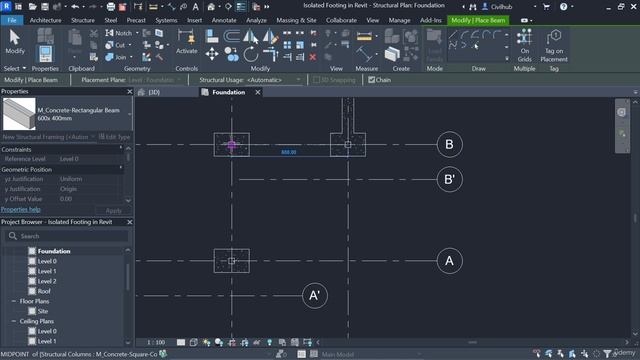This screenshot has height=360, width=640.
Task: Select the Line draw tool
Action: coord(453,35)
